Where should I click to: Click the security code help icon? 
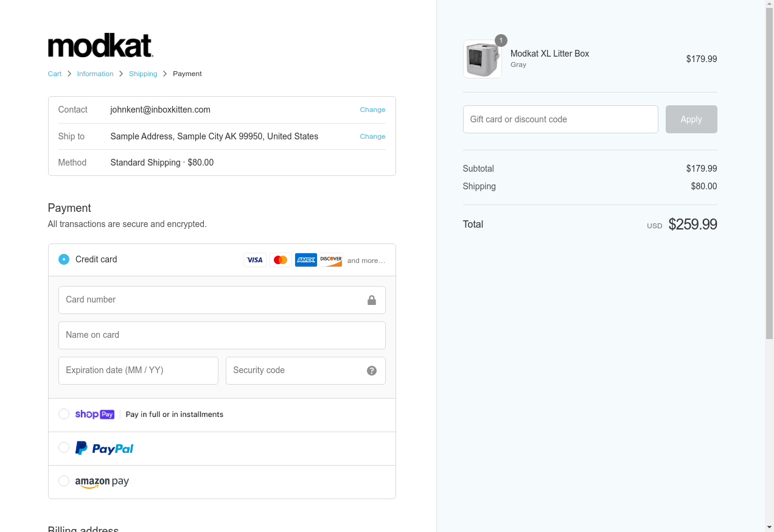tap(372, 371)
